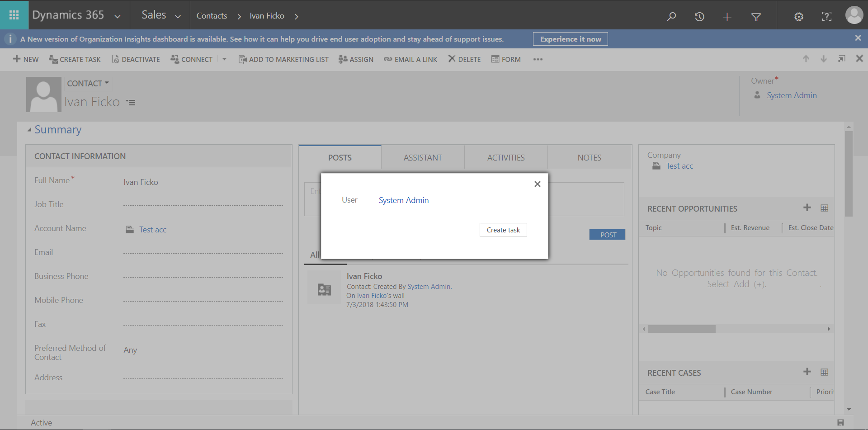Expand Contacts breadcrumb chevron

pos(239,17)
